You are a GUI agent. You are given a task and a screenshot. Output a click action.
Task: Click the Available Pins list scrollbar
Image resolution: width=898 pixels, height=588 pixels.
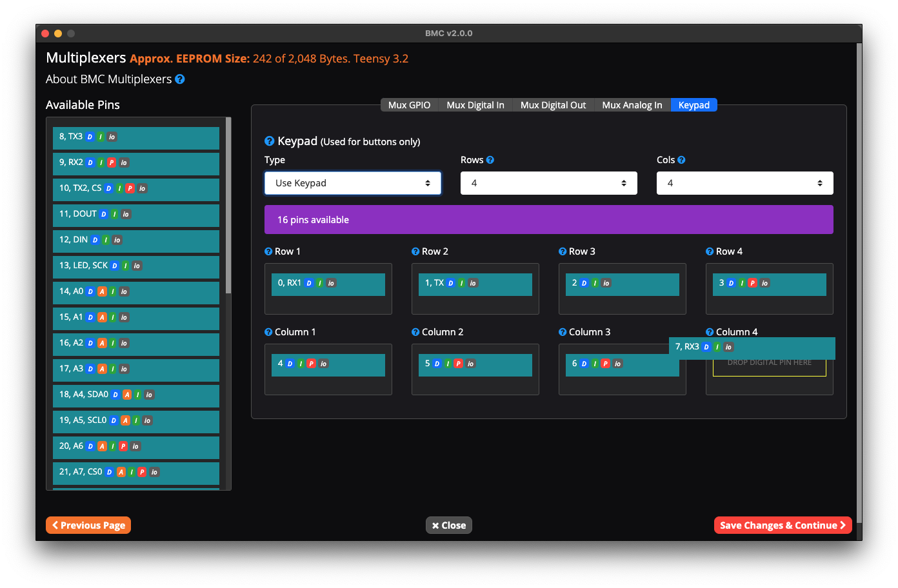pos(228,206)
